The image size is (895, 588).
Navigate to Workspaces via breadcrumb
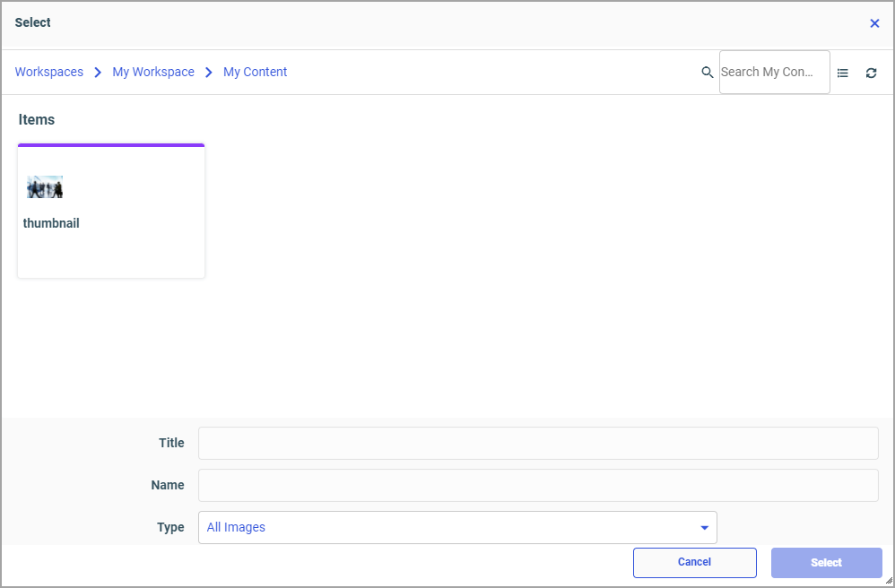(48, 72)
